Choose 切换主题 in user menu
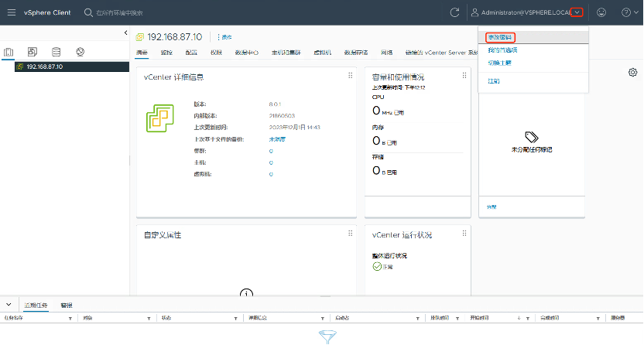Screen dimensions: 644x345 pos(499,63)
